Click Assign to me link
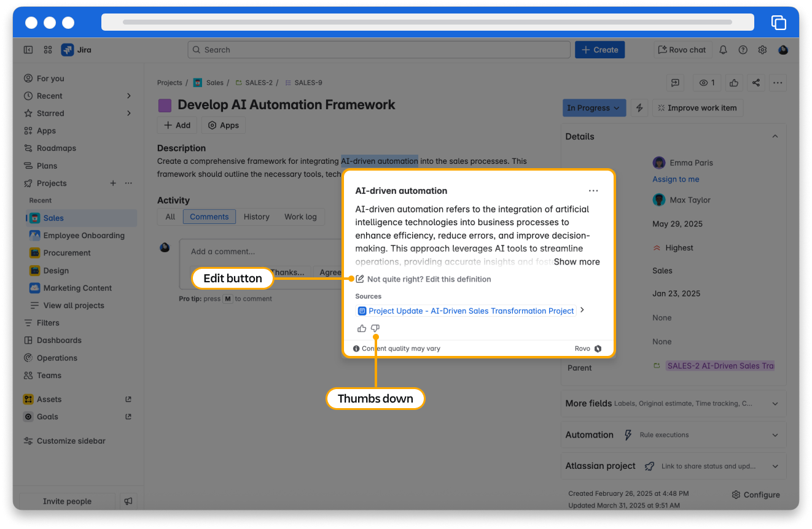Screen dimensions: 812x529 click(676, 179)
